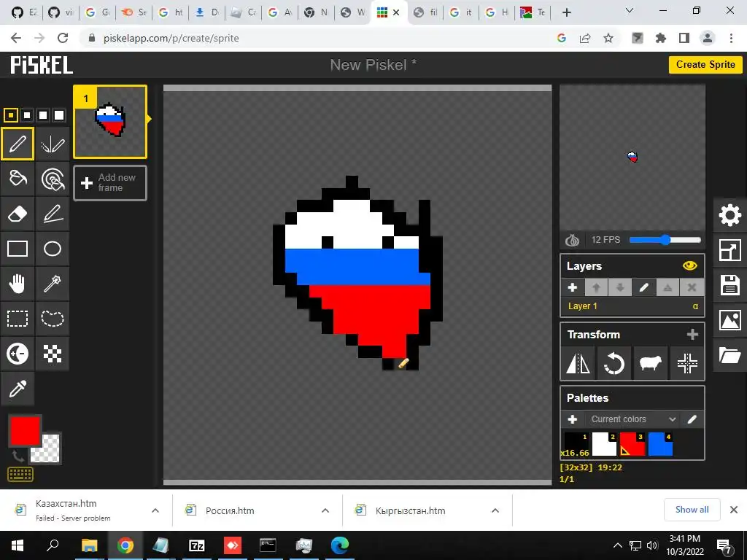Align image to the center
Screen dimensions: 747x560
(x=687, y=365)
